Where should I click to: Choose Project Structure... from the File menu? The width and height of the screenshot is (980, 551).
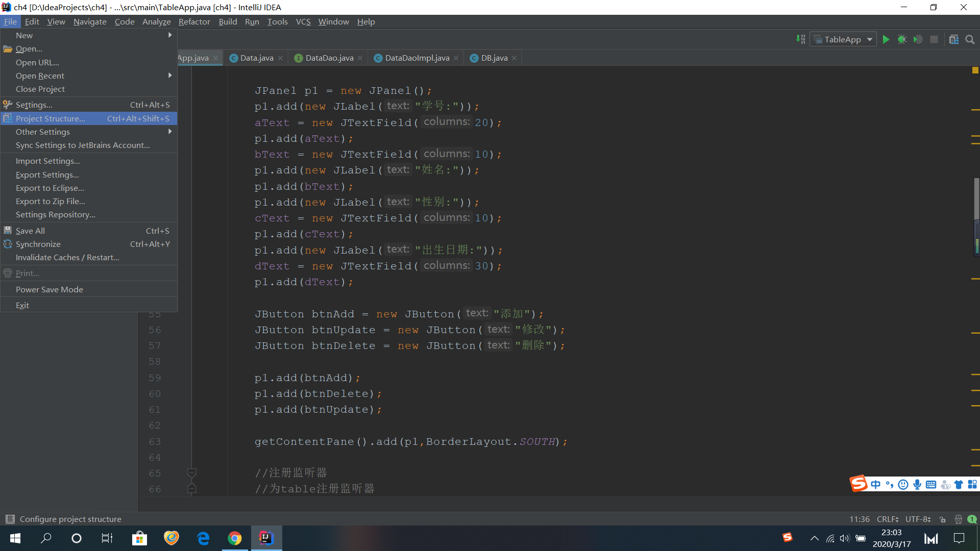(x=51, y=118)
